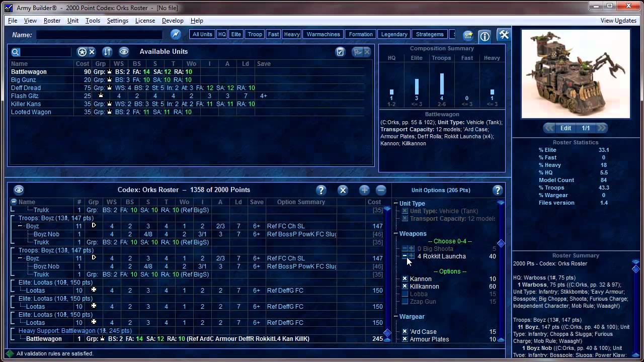Viewport: 644px width, 362px height.
Task: Click the View Updates link
Action: [x=618, y=21]
